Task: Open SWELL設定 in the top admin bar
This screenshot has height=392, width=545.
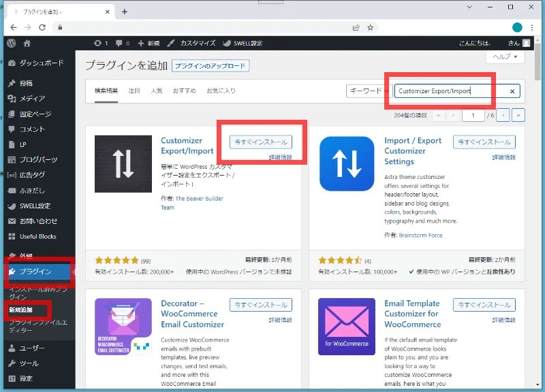Action: click(x=243, y=43)
